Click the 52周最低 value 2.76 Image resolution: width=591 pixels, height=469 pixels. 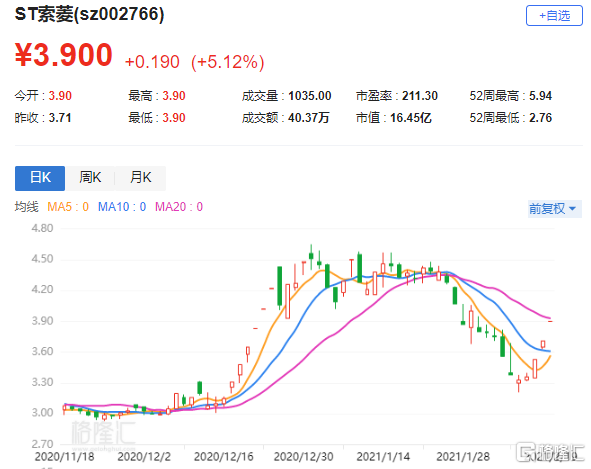pyautogui.click(x=540, y=118)
